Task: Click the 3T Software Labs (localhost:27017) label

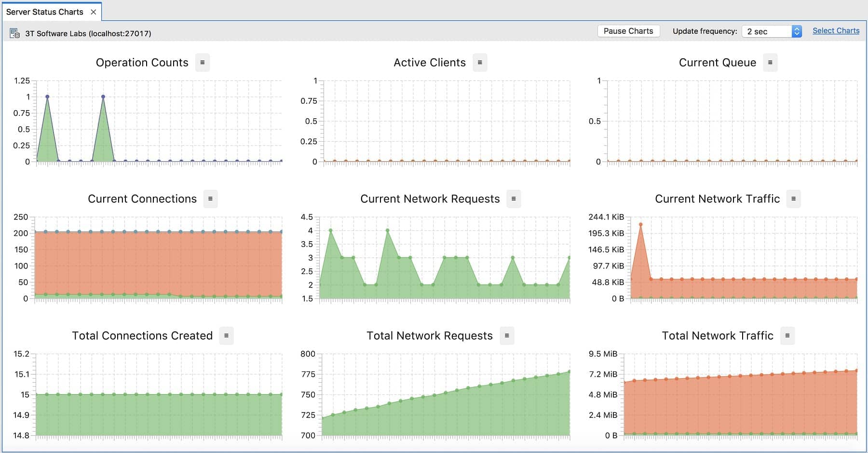Action: (x=88, y=33)
